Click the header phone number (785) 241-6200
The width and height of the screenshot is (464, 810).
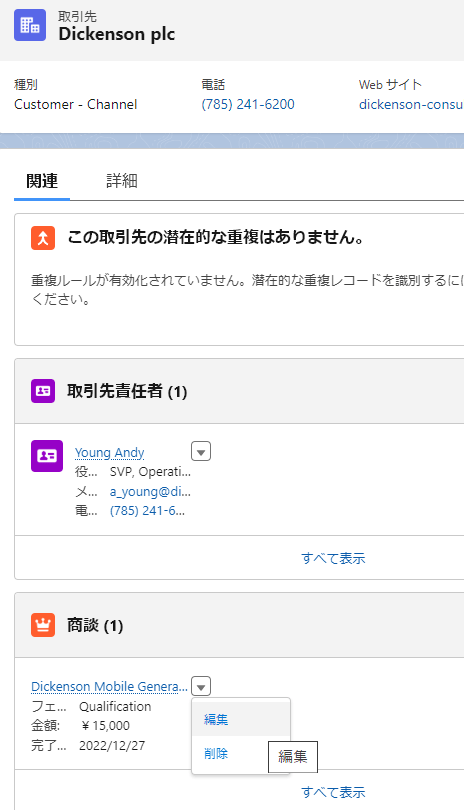pos(248,104)
